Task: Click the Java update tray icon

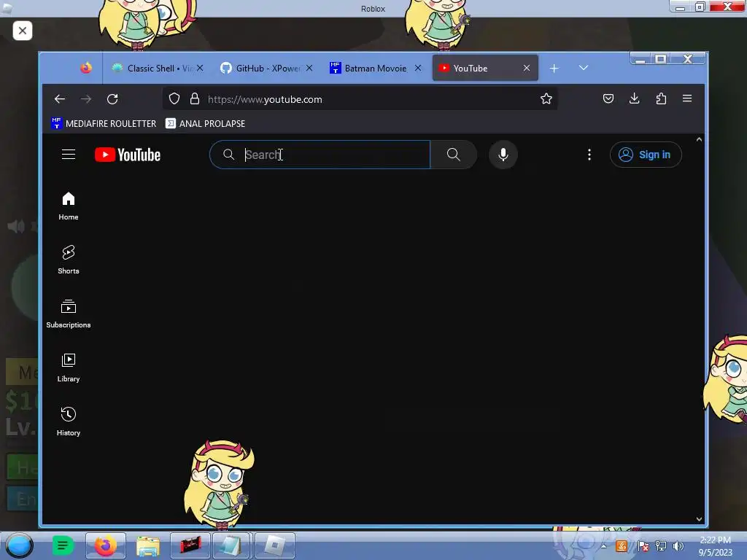Action: coord(622,545)
